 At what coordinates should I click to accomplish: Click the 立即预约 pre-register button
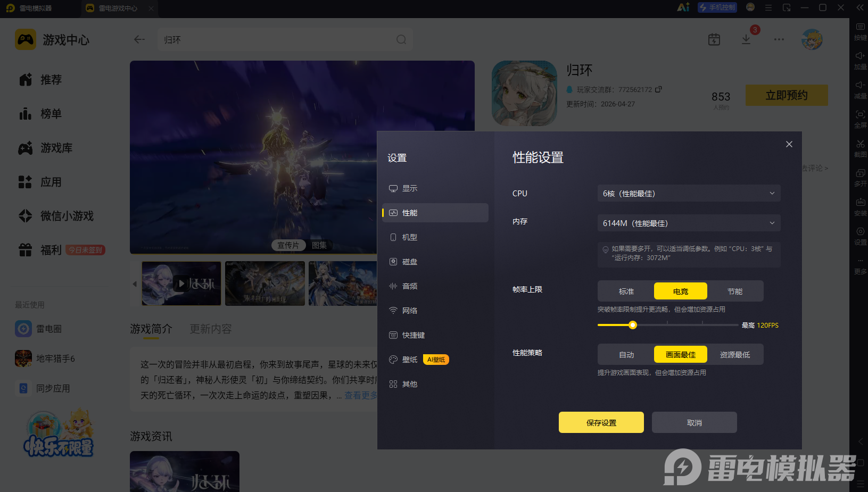coord(787,95)
